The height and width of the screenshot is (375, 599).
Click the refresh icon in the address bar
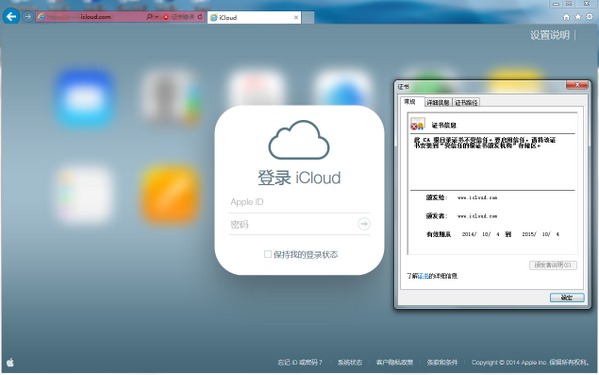coord(200,17)
